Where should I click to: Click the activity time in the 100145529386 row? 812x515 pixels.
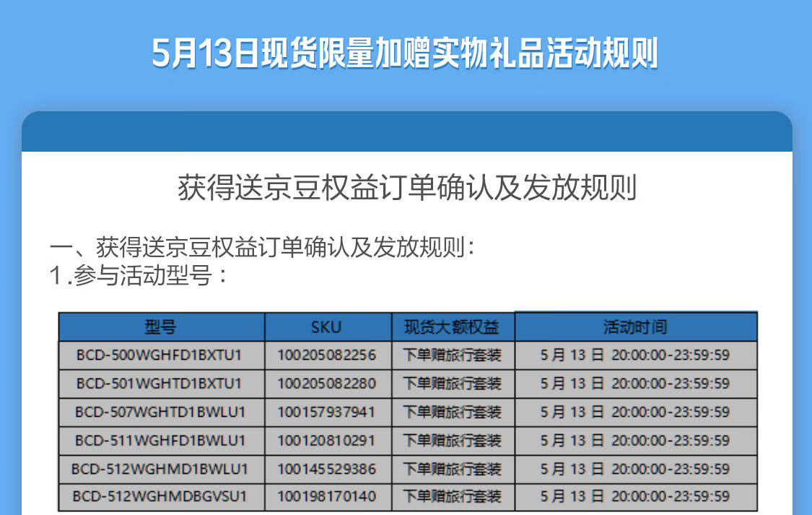[635, 469]
